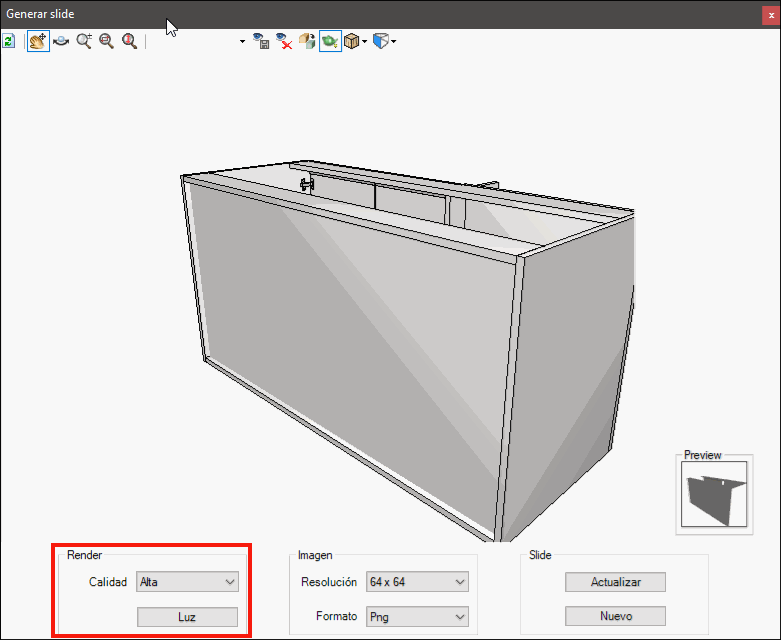Image resolution: width=781 pixels, height=640 pixels.
Task: Click the boxes replace material icon
Action: point(307,41)
